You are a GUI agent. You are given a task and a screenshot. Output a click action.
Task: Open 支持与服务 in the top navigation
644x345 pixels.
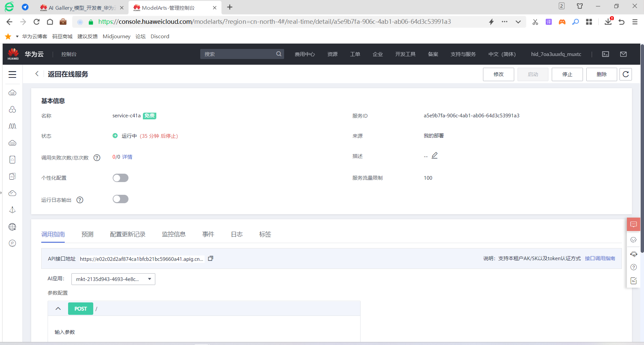463,54
